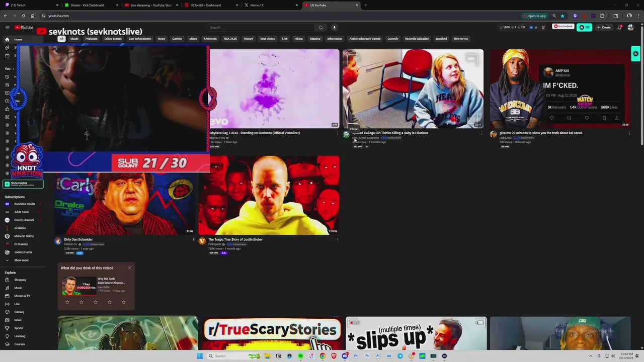Open Discord from the taskbar
Viewport: 644px width, 362px height.
[345, 356]
